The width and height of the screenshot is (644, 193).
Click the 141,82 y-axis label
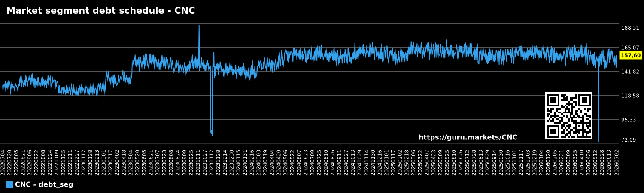click(x=630, y=72)
